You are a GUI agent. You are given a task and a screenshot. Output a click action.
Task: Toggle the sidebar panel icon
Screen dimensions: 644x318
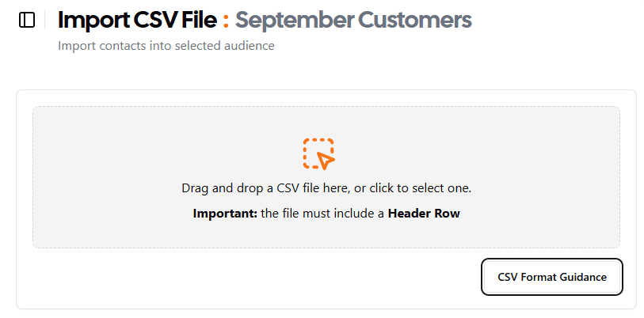(x=27, y=20)
